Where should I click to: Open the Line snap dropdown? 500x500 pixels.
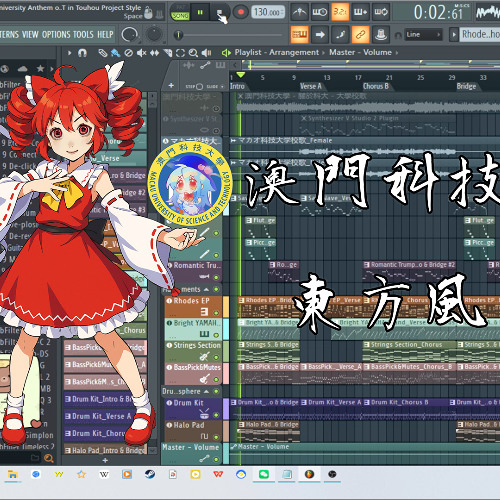click(423, 34)
